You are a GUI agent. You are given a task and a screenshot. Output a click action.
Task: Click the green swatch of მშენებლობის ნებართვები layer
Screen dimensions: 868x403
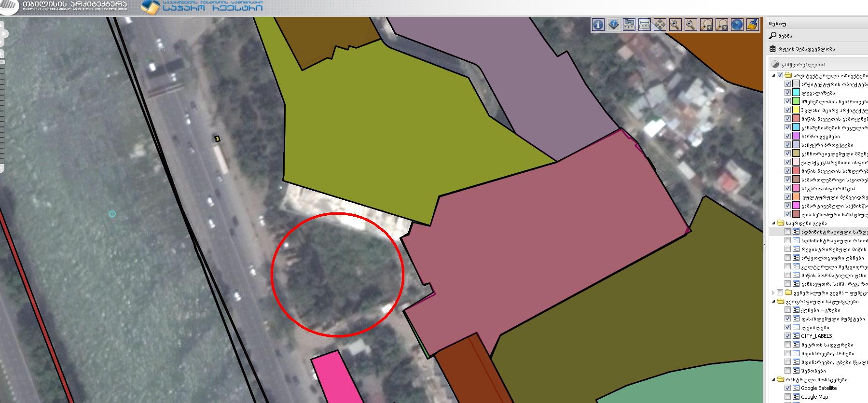796,101
